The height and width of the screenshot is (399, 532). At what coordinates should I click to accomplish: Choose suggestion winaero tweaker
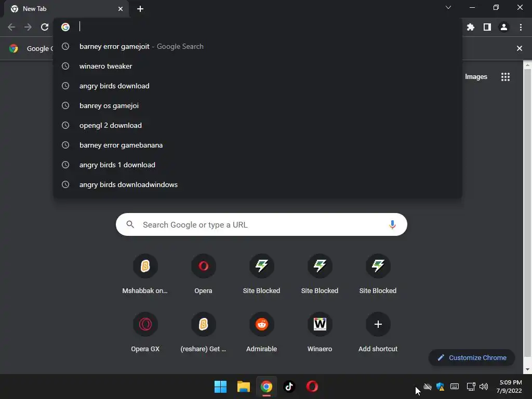(x=258, y=66)
